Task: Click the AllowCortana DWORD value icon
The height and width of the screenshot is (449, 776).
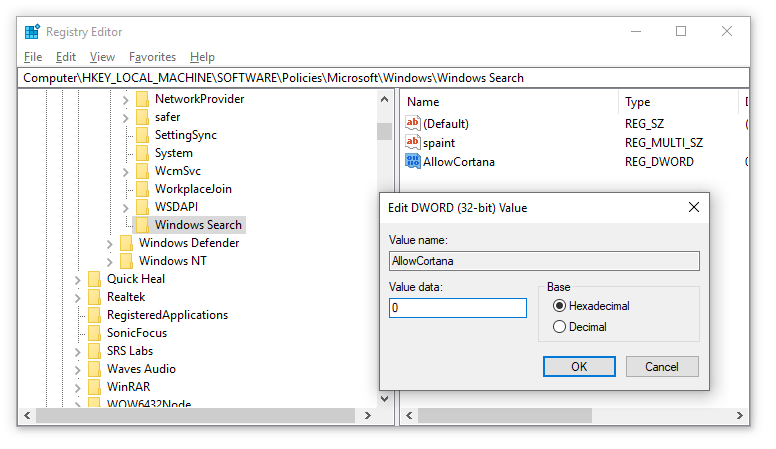Action: [x=412, y=161]
